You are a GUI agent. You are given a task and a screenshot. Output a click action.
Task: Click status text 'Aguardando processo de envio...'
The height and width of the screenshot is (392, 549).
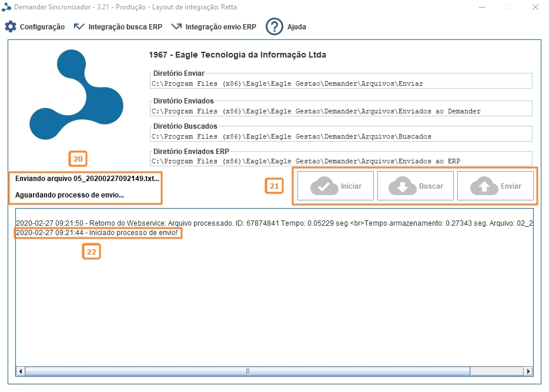tap(69, 195)
